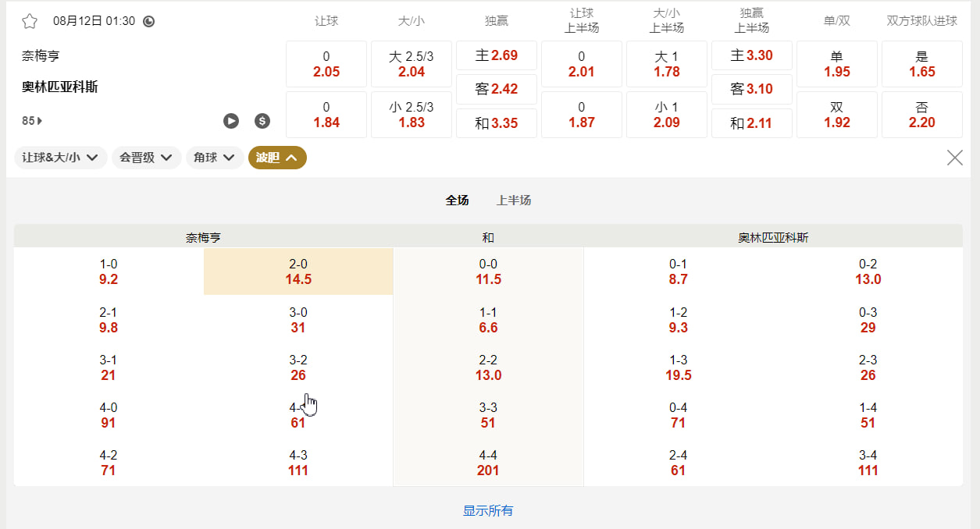The image size is (980, 529).
Task: Choose correct score 4-3 at 111
Action: (298, 463)
